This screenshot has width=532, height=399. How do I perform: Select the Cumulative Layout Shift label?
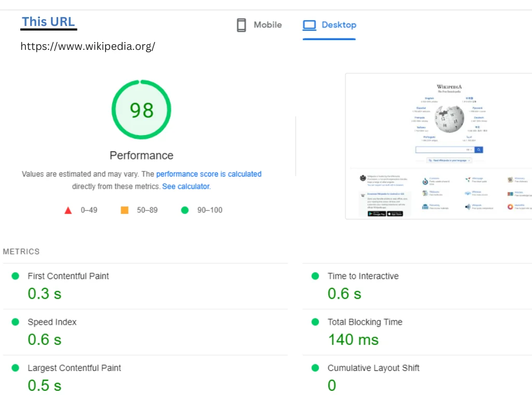point(374,368)
